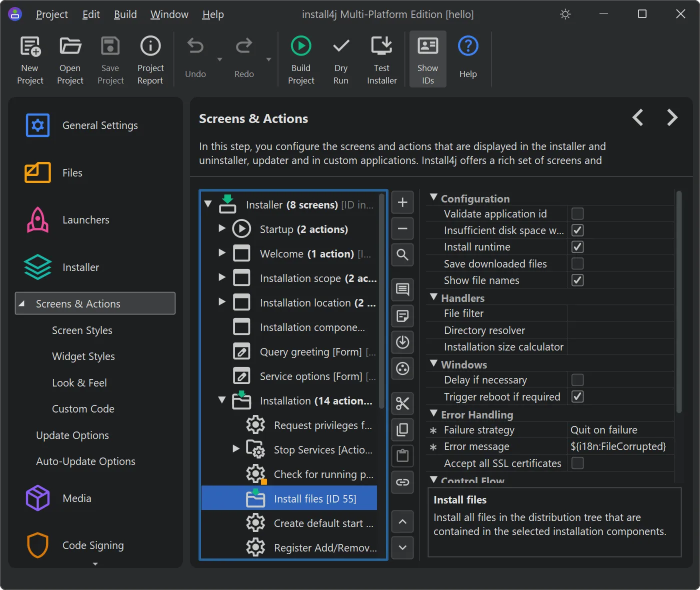Open Project Report
Viewport: 700px width, 590px height.
point(150,58)
